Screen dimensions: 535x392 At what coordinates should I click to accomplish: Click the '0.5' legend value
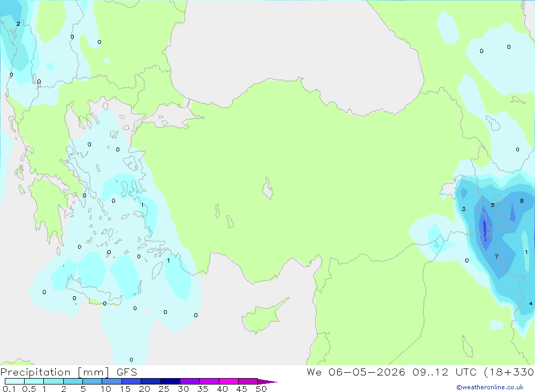point(29,389)
